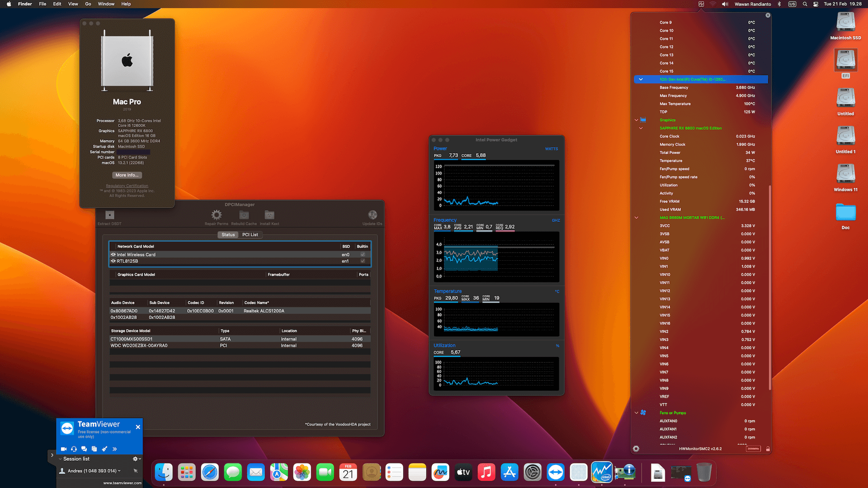Screen dimensions: 868x488
Task: Click the 2500MHz badge in HWMonitorSMC2
Action: click(753, 449)
